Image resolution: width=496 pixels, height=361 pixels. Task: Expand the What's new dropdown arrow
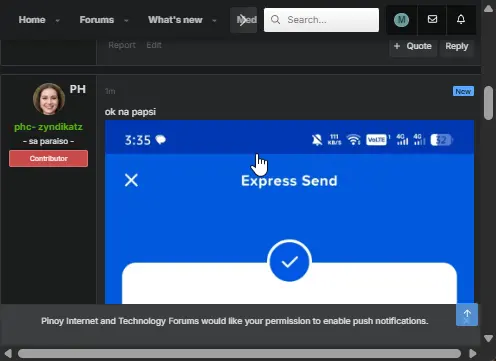coord(214,21)
